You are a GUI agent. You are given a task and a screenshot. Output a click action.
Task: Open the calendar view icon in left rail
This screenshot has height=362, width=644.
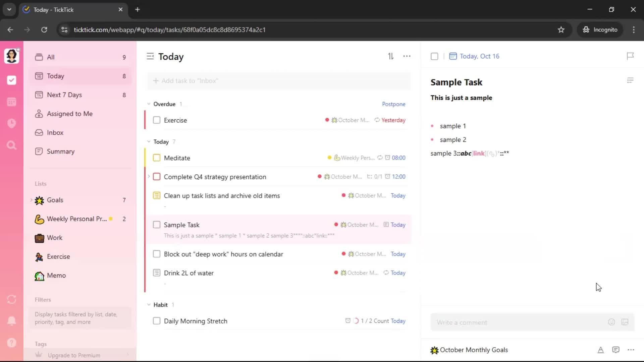[x=11, y=102]
